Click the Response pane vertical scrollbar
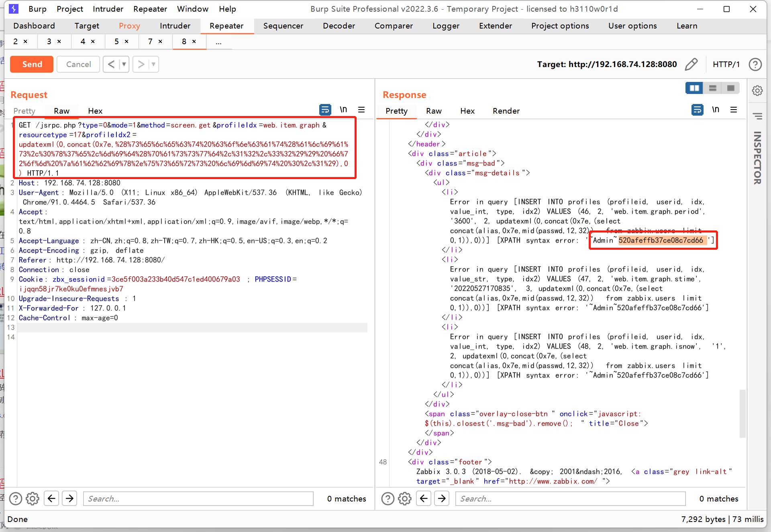771x532 pixels. click(742, 413)
